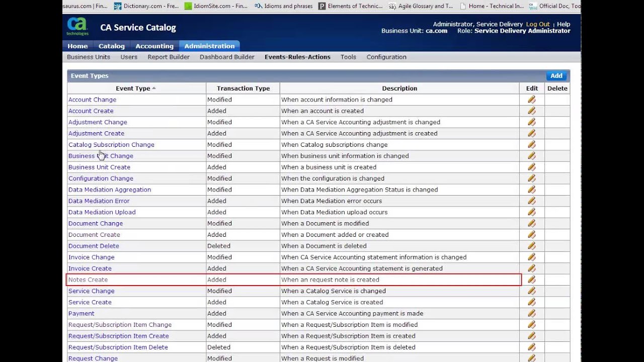Click the Description column header
644x362 pixels.
(x=399, y=88)
